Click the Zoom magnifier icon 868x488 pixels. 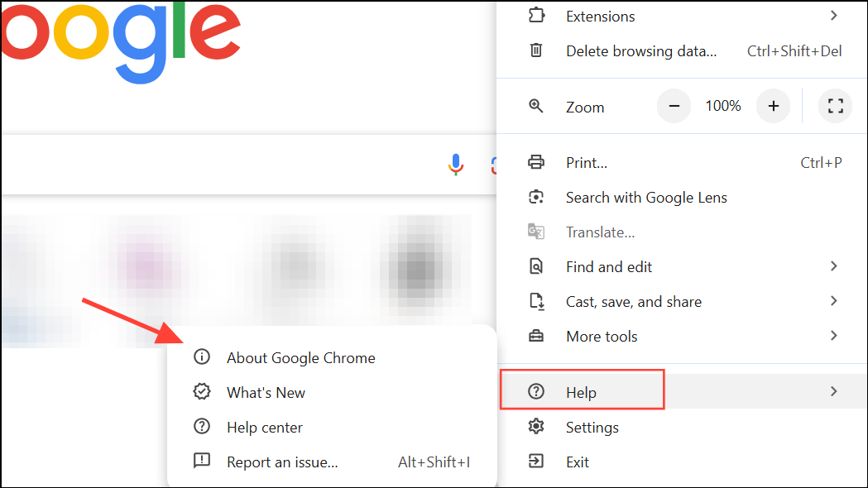coord(536,106)
